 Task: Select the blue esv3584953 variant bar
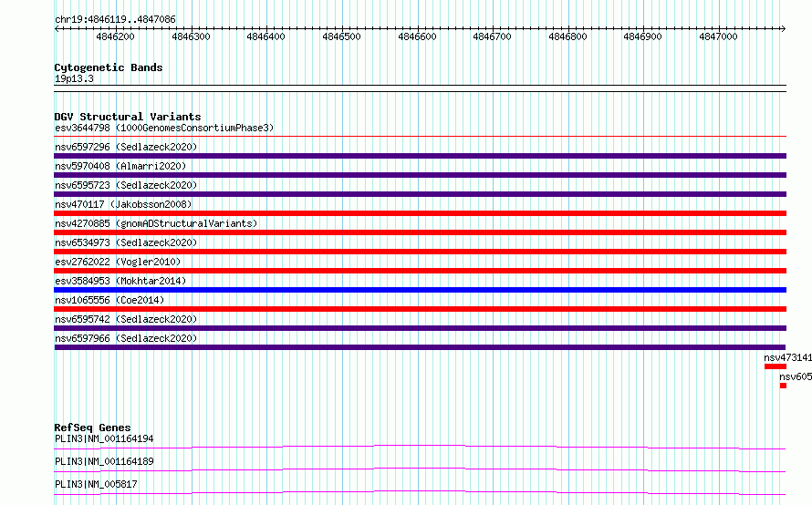tap(420, 290)
